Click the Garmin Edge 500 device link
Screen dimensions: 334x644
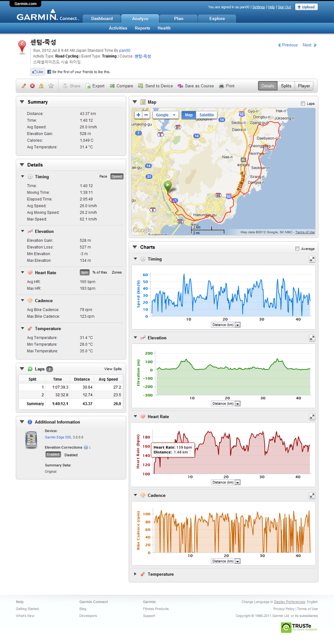pyautogui.click(x=58, y=437)
